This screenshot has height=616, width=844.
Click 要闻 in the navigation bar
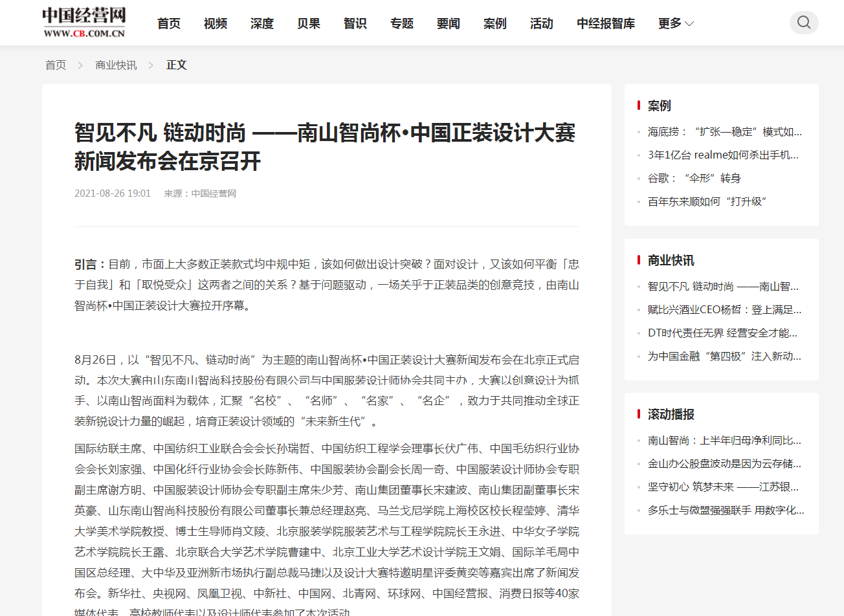pyautogui.click(x=449, y=24)
